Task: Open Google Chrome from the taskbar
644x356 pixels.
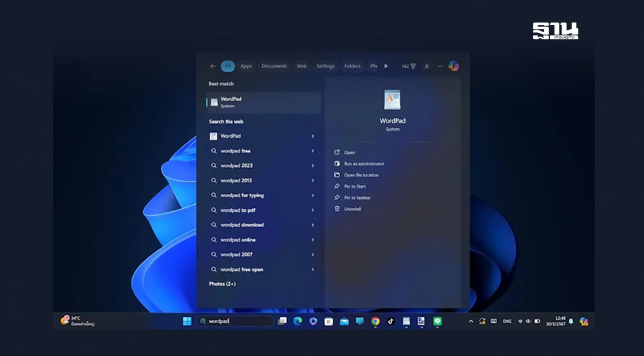Action: coord(375,321)
